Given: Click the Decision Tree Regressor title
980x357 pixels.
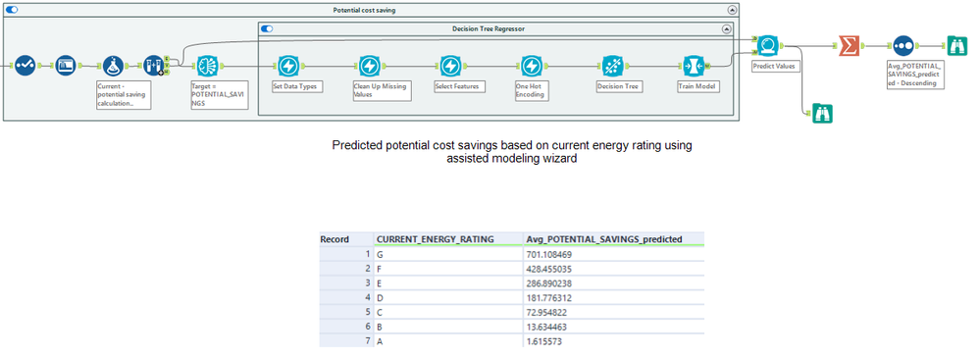Looking at the screenshot, I should 489,28.
